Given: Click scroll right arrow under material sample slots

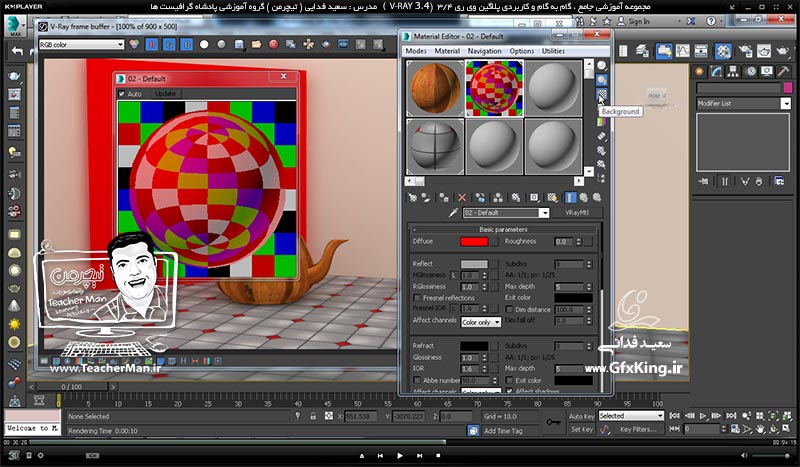Looking at the screenshot, I should 578,181.
